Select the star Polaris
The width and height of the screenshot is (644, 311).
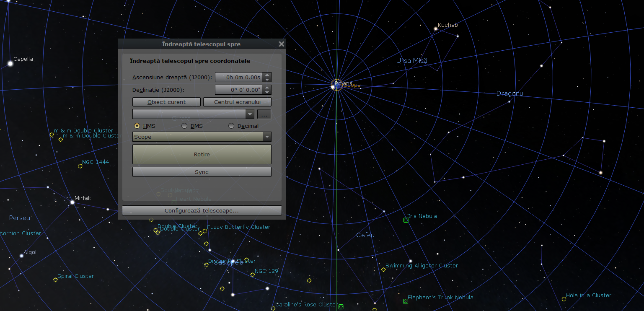pyautogui.click(x=334, y=86)
